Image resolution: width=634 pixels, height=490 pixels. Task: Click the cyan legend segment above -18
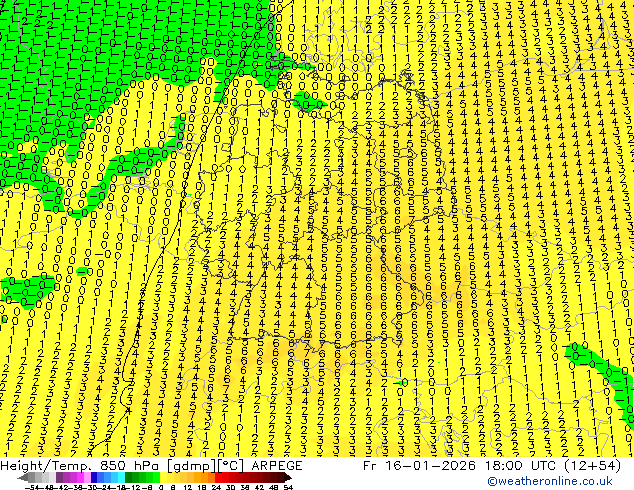point(121,478)
